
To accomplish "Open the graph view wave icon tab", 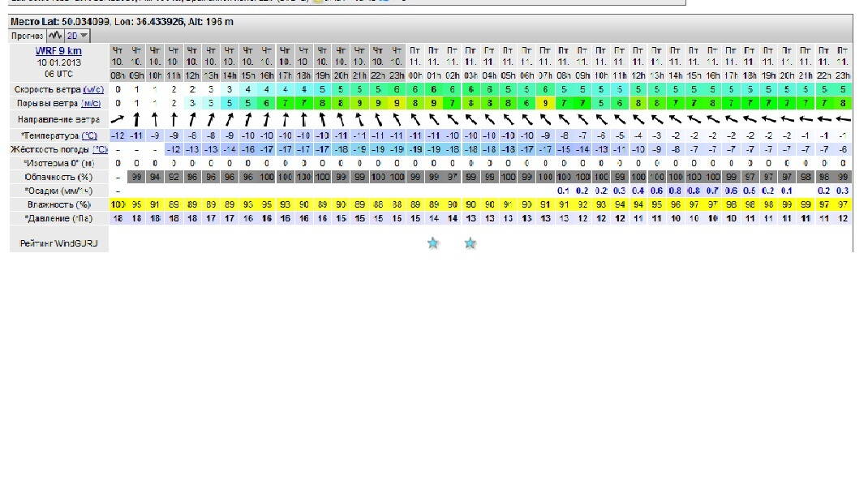I will (x=54, y=36).
